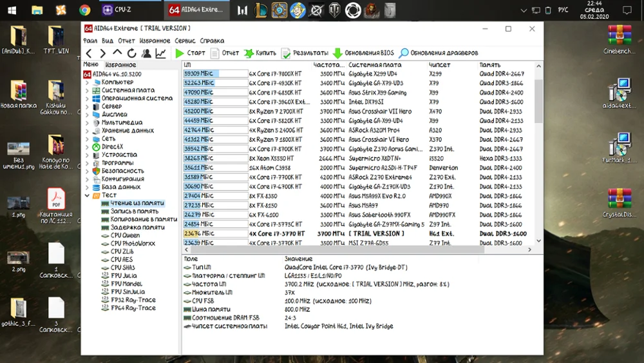644x363 pixels.
Task: Select Запись в память test item
Action: point(130,211)
